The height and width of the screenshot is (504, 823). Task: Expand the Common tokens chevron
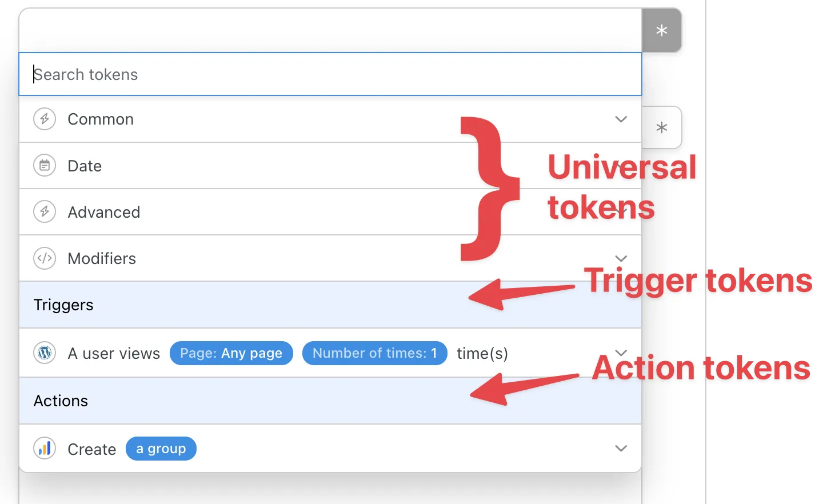621,119
